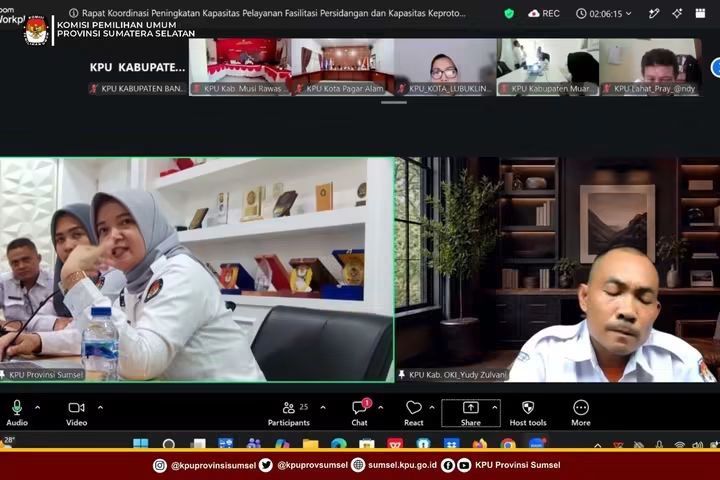Viewport: 720px width, 480px height.
Task: Toggle the Video camera on or off
Action: pyautogui.click(x=76, y=413)
